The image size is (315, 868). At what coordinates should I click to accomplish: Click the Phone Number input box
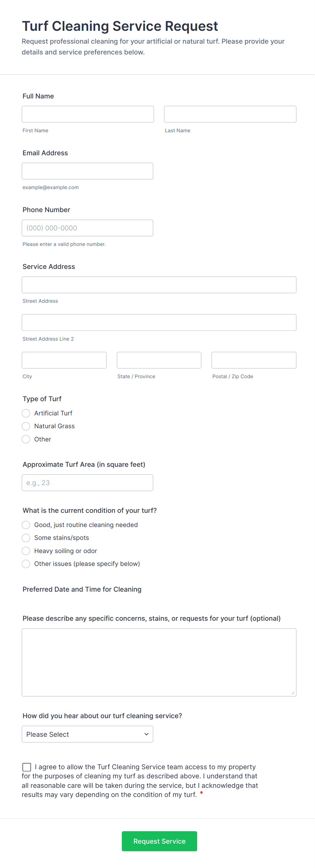coord(87,228)
